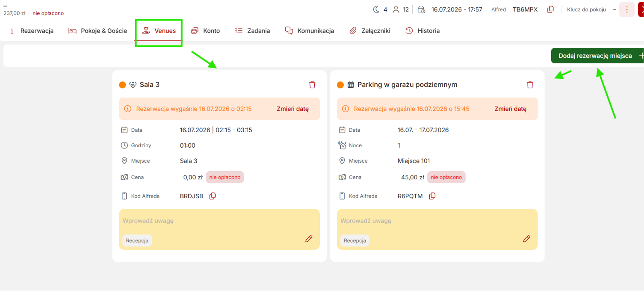Click the Rezerwacja info icon in tab bar
Image resolution: width=644 pixels, height=291 pixels.
[x=12, y=31]
